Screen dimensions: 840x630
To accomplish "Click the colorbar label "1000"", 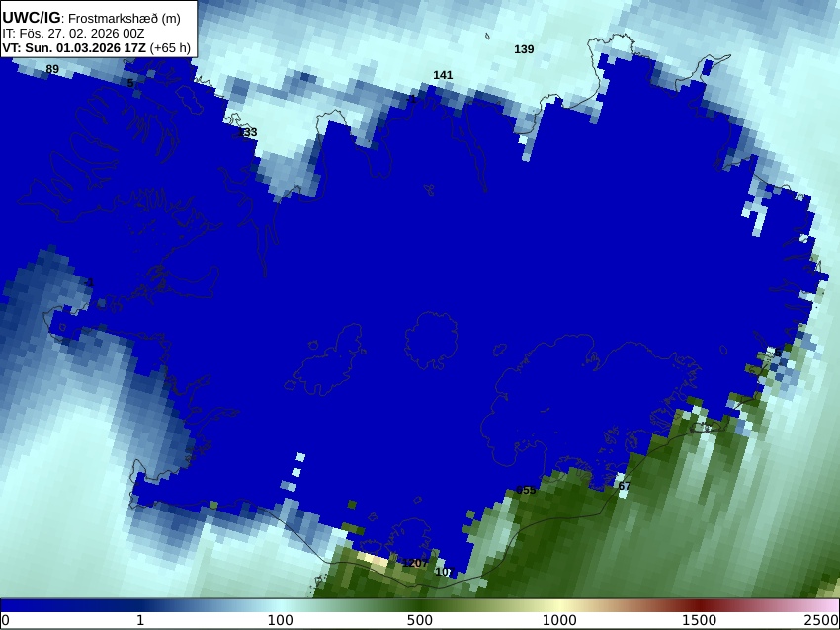I will tap(559, 620).
